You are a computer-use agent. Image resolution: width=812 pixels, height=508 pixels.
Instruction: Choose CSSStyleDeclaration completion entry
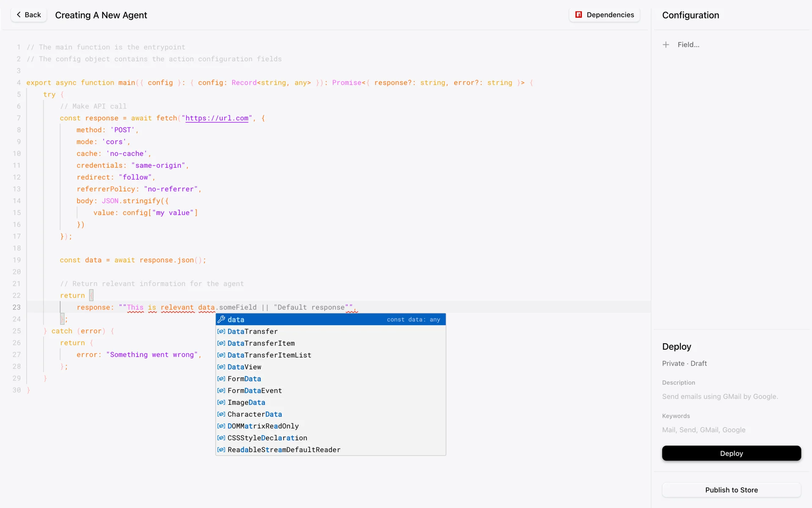[267, 438]
